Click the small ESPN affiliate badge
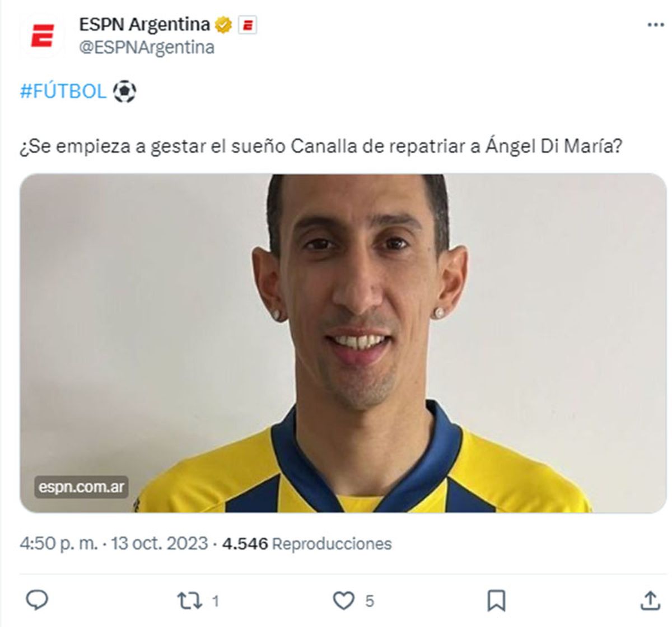This screenshot has height=627, width=672. coord(248,25)
